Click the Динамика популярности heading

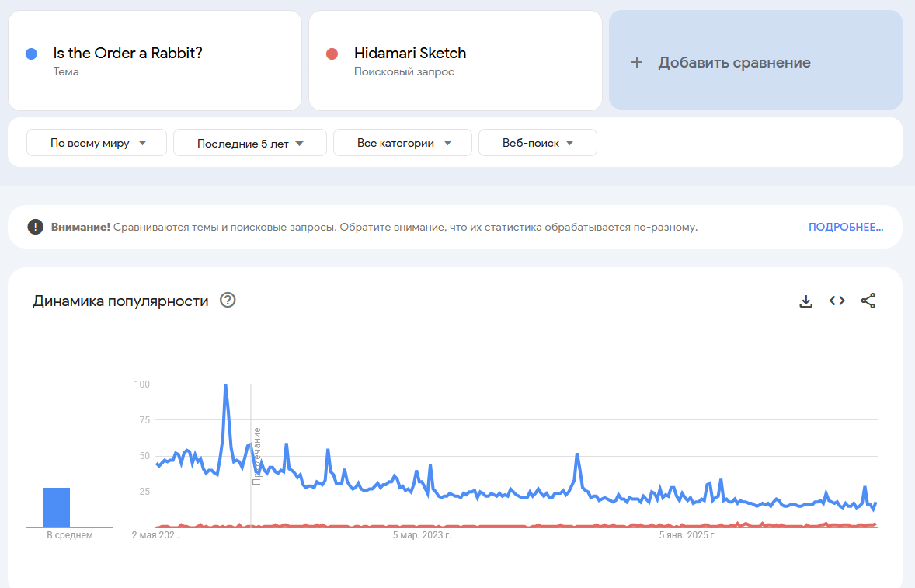coord(120,301)
